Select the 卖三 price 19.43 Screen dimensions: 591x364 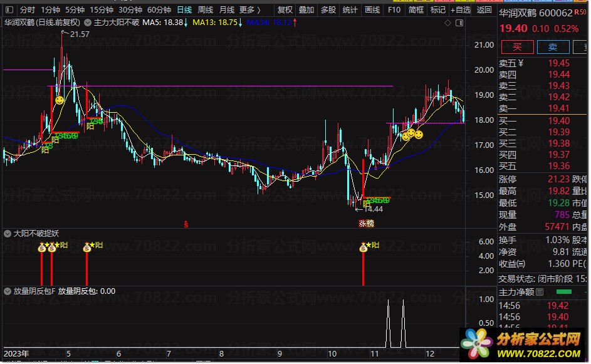pos(559,86)
